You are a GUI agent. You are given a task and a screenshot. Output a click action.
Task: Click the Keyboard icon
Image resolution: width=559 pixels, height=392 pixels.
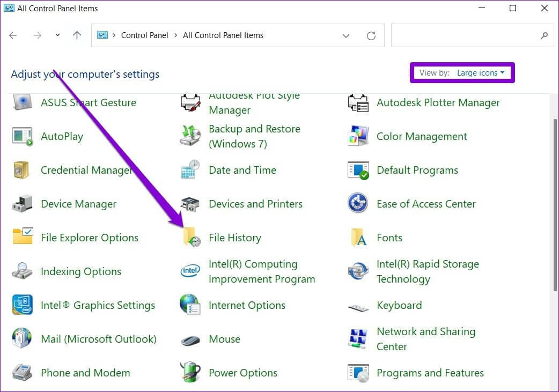click(x=358, y=308)
